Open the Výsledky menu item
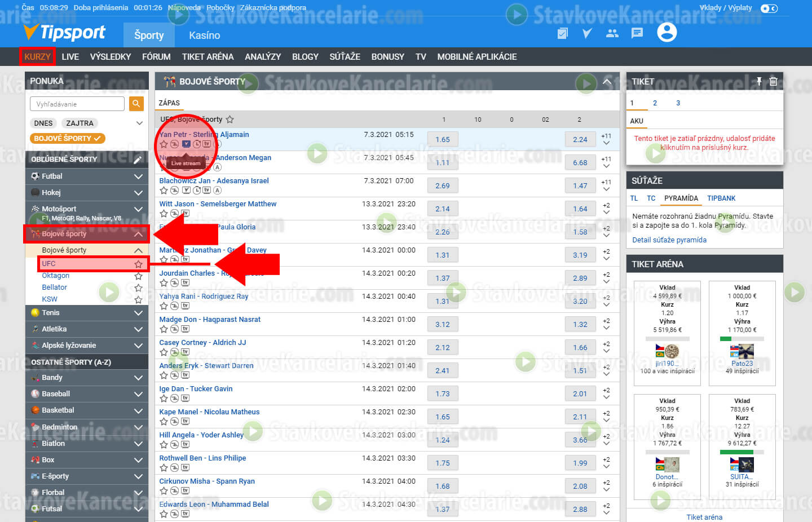This screenshot has width=812, height=522. (111, 56)
